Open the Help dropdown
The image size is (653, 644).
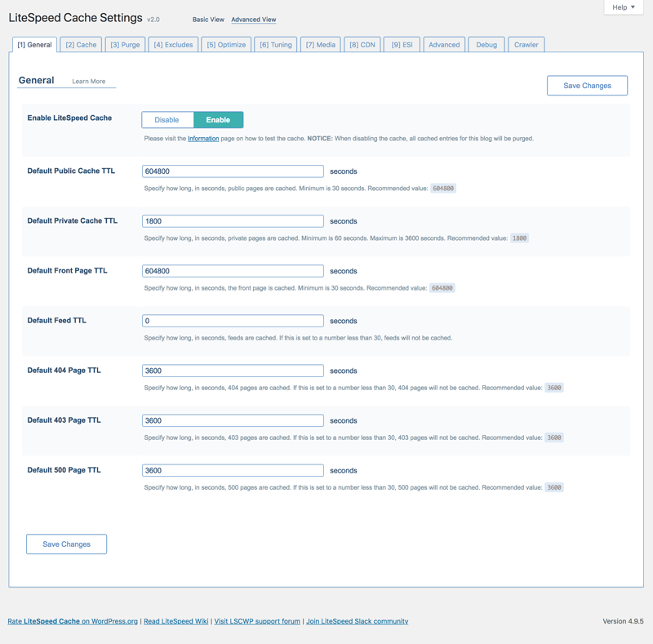[624, 7]
